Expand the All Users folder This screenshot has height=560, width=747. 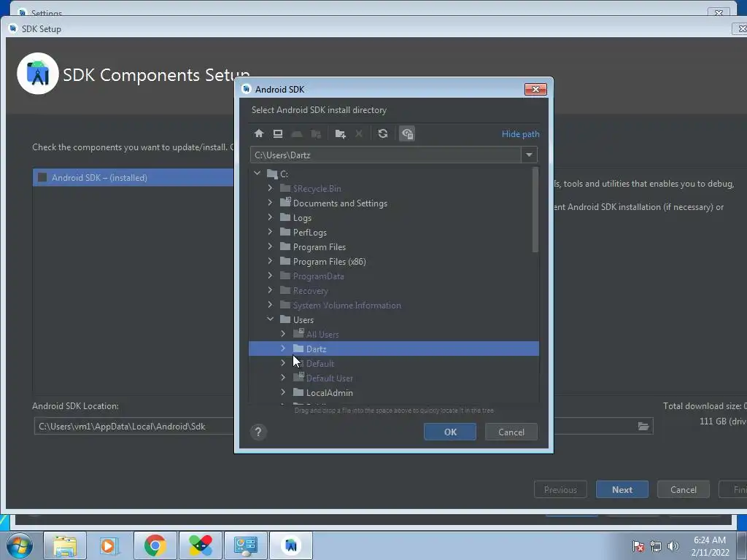tap(283, 334)
